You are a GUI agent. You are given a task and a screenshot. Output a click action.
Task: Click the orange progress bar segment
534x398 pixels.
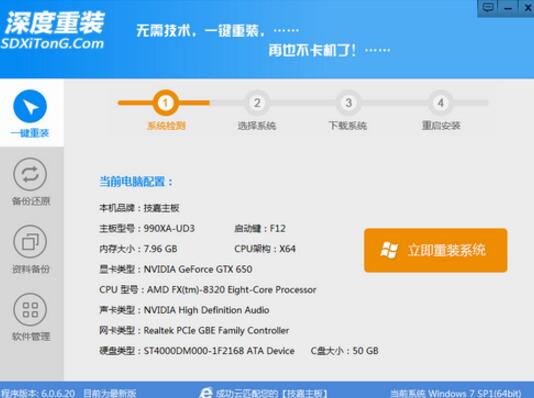point(163,102)
